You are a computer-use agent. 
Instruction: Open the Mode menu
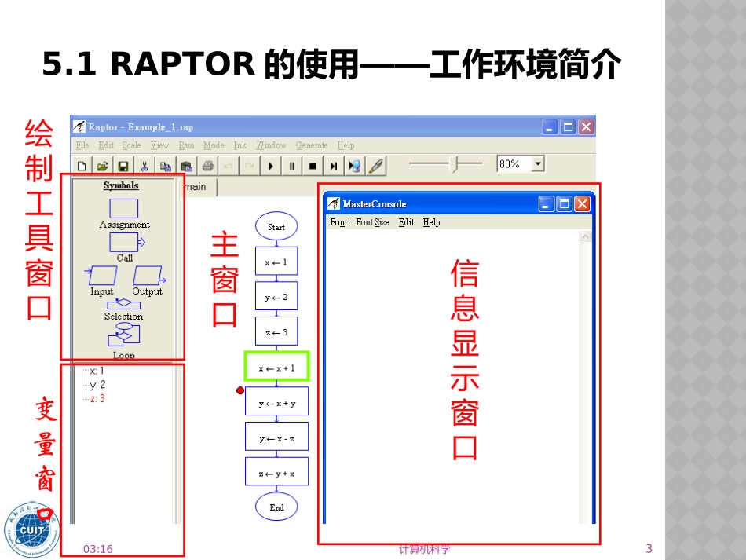(x=214, y=145)
